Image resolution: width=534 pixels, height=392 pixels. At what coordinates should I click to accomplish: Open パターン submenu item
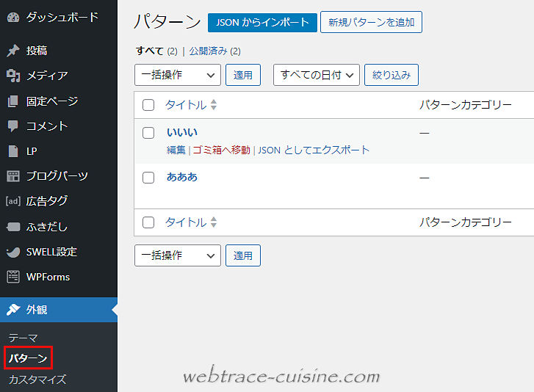[28, 358]
